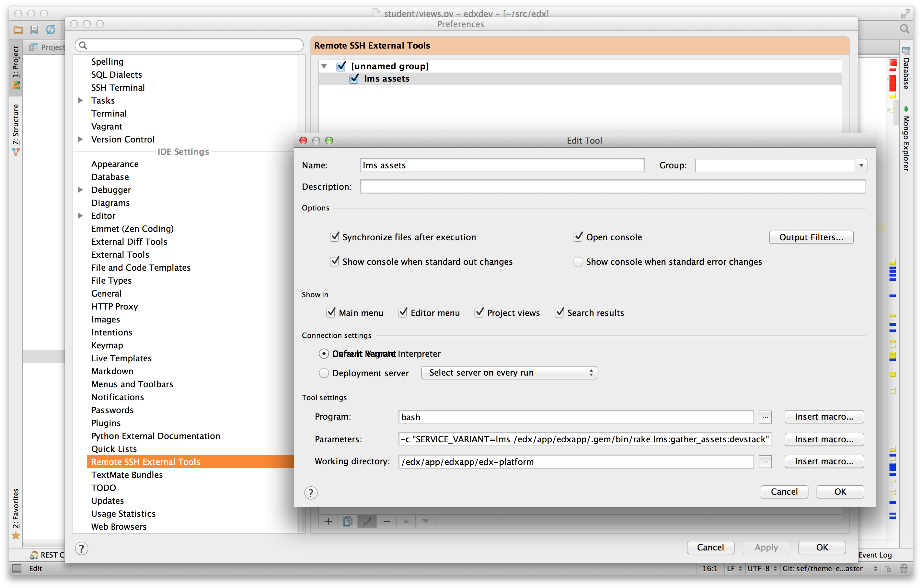
Task: Expand the Version Control settings node
Action: (80, 139)
